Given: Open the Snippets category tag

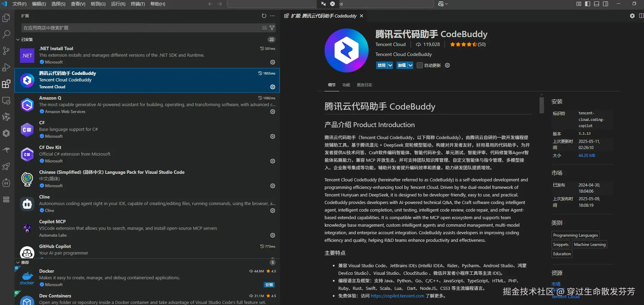Looking at the screenshot, I should point(560,245).
